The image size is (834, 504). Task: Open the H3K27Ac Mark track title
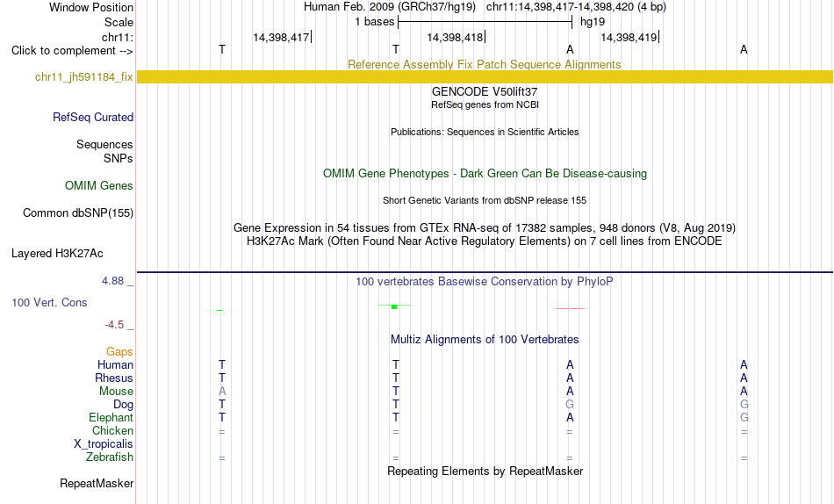click(x=485, y=241)
